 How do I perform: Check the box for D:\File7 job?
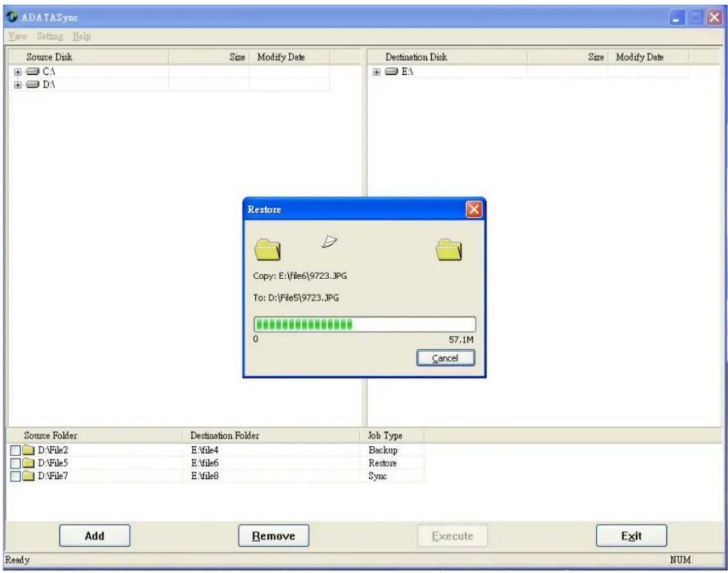[16, 476]
